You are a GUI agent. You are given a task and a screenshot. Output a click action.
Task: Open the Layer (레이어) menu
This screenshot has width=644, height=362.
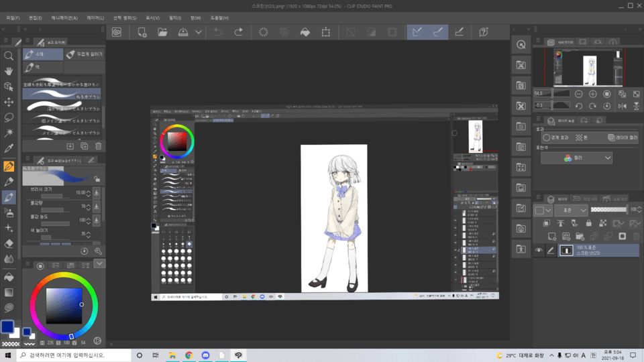(x=95, y=18)
